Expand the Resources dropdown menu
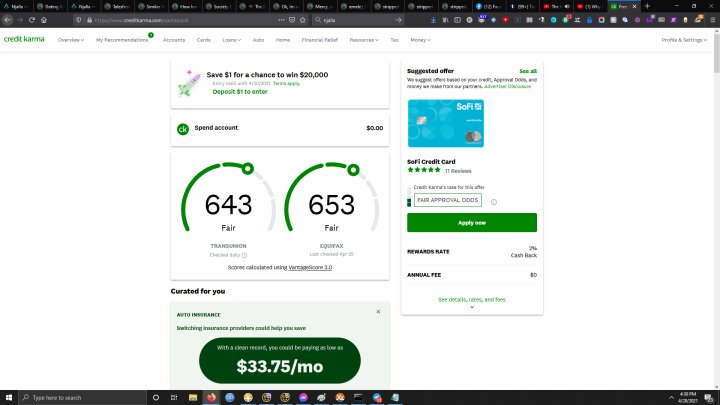 tap(364, 40)
